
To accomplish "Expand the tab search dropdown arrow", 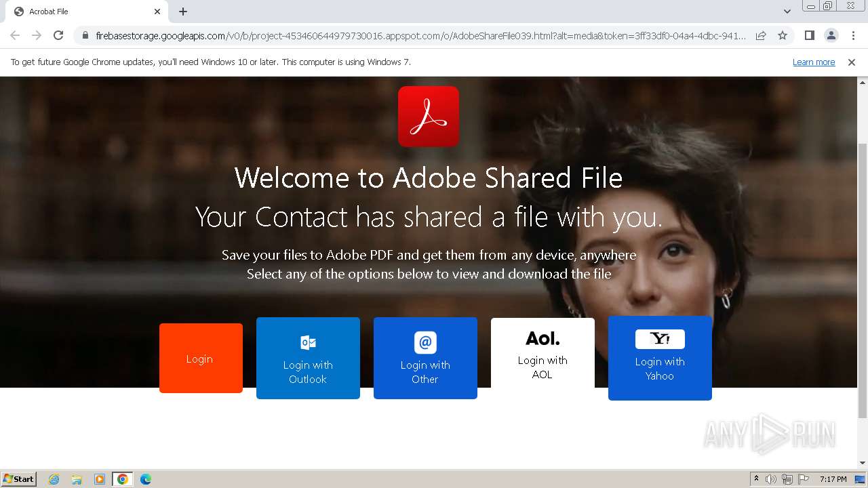I will point(787,12).
